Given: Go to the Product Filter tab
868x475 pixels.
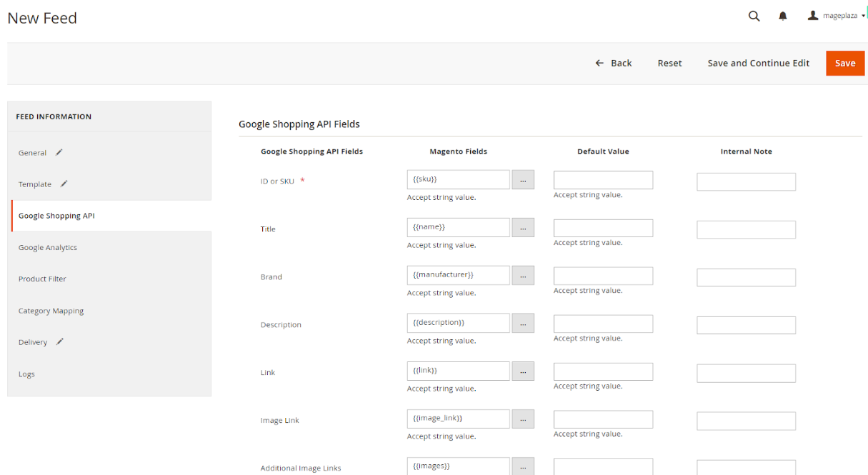Looking at the screenshot, I should [42, 279].
